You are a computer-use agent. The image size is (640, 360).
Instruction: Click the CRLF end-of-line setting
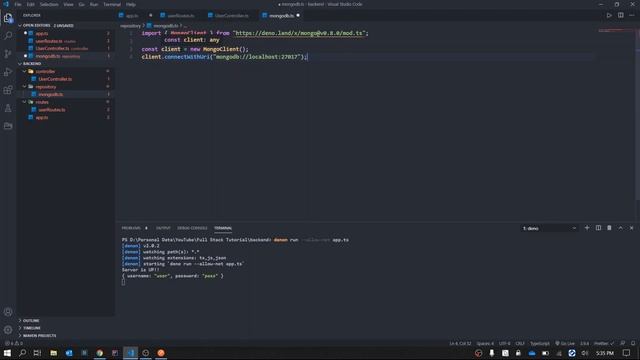[x=520, y=343]
